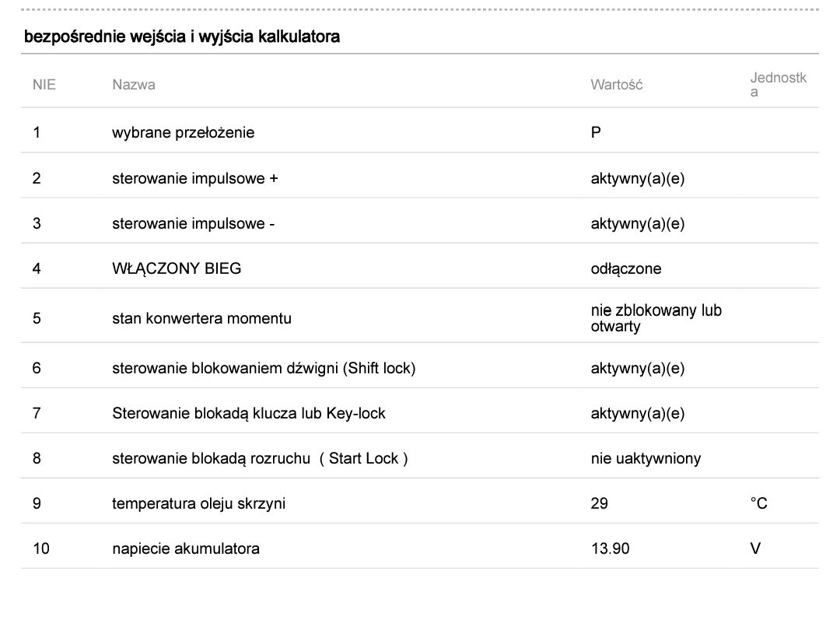Click the 'temperatura oleju skrzyni' row label
This screenshot has height=623, width=840.
198,503
